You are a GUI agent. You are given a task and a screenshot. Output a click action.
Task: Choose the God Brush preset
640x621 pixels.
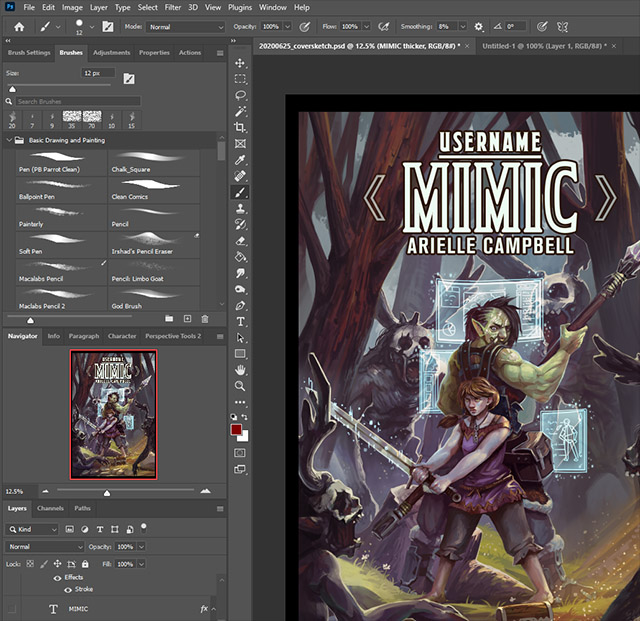[154, 300]
